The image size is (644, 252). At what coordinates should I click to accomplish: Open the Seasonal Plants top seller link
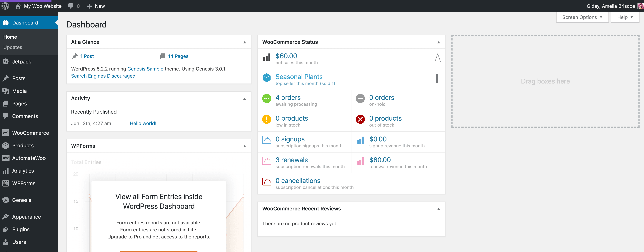point(299,77)
